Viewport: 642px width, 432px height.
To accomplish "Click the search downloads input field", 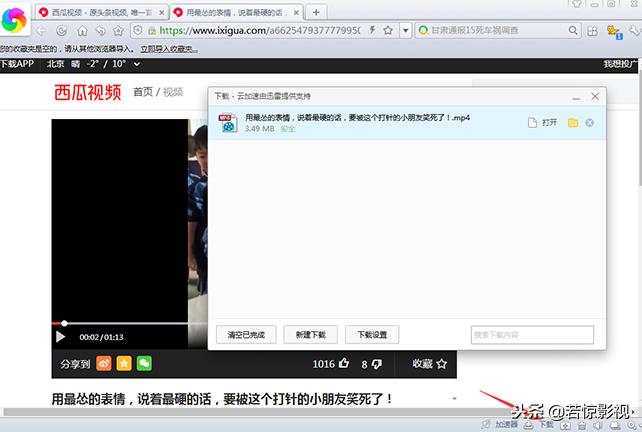I will click(x=532, y=335).
